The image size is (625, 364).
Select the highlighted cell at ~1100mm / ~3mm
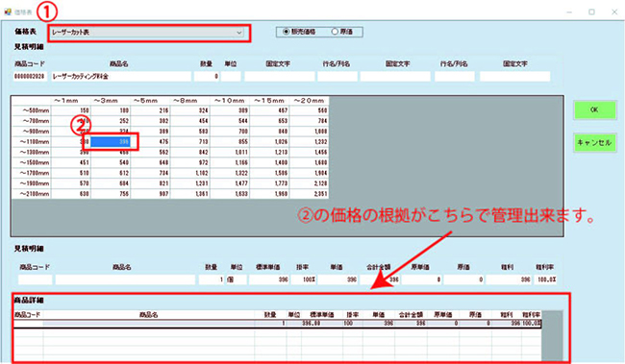tap(111, 142)
